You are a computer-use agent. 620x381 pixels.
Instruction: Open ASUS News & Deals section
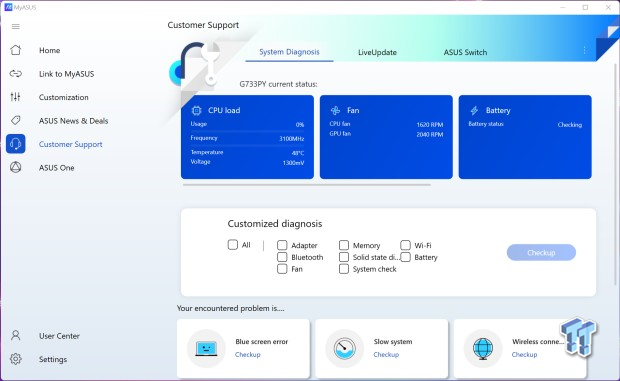pos(73,121)
